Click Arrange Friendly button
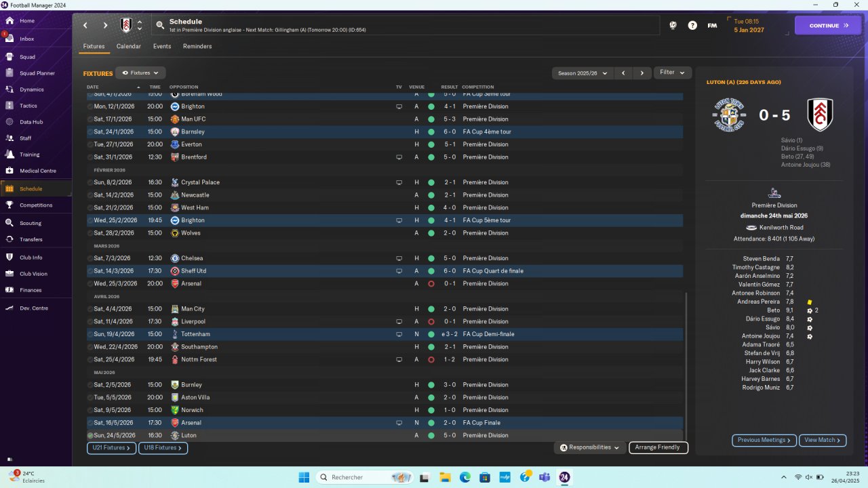Viewport: 868px width, 488px height. coord(658,447)
